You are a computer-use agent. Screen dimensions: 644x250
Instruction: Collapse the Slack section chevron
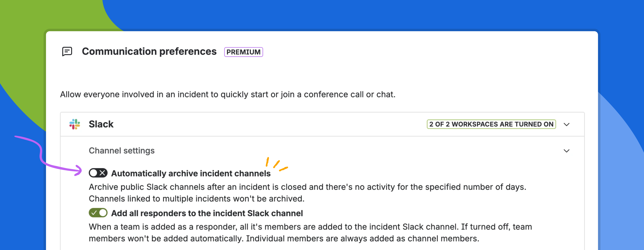click(567, 124)
